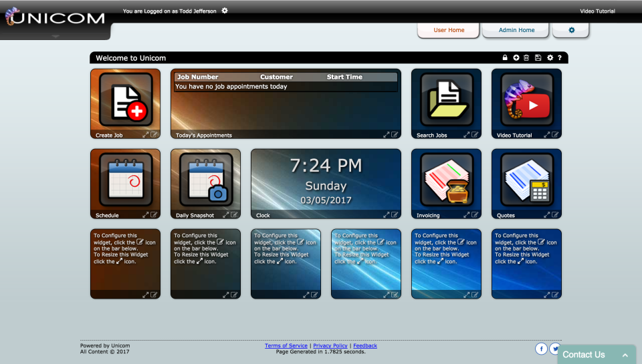Click resize icon on Schedule widget
642x364 pixels.
click(x=145, y=214)
